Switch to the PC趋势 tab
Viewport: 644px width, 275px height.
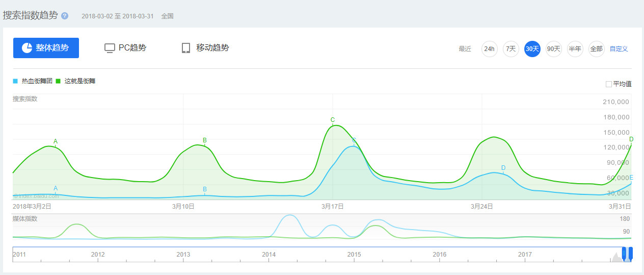pos(125,48)
